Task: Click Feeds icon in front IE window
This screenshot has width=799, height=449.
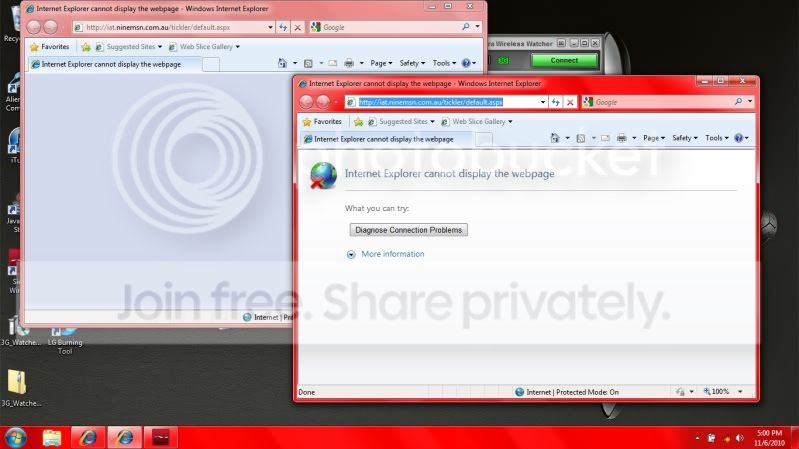Action: (x=580, y=138)
